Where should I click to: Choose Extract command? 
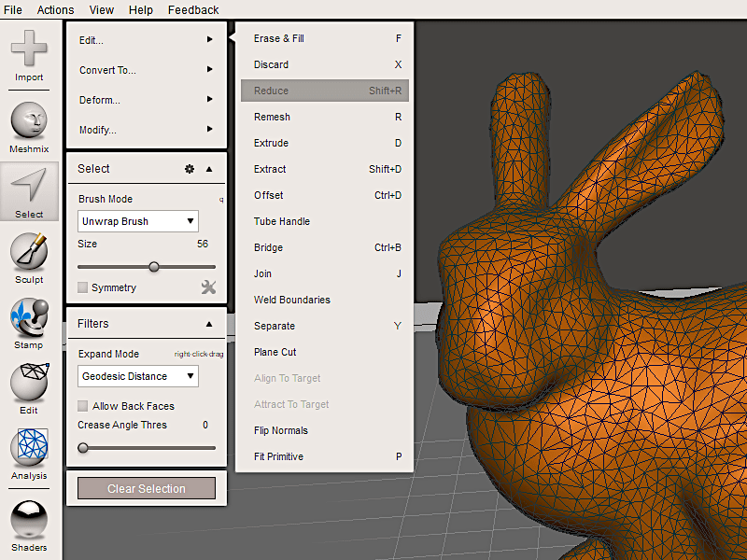325,169
